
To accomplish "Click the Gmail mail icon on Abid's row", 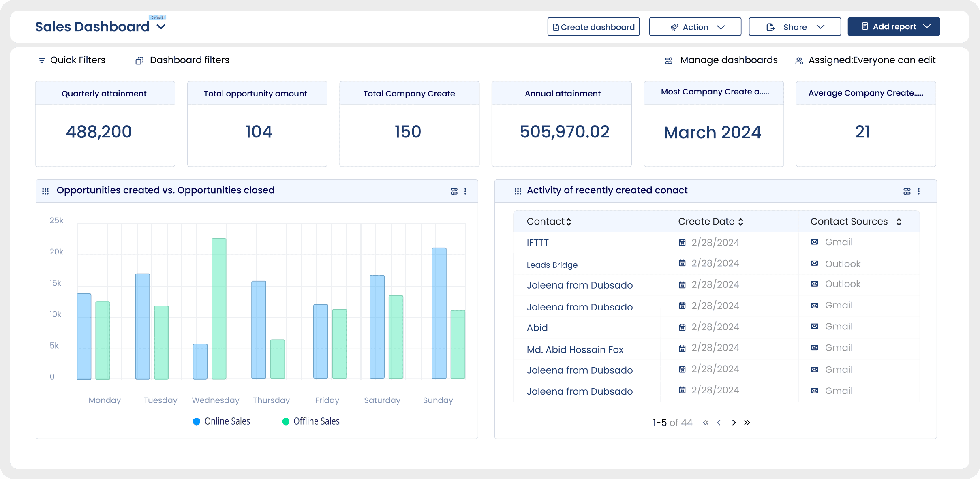I will 815,326.
